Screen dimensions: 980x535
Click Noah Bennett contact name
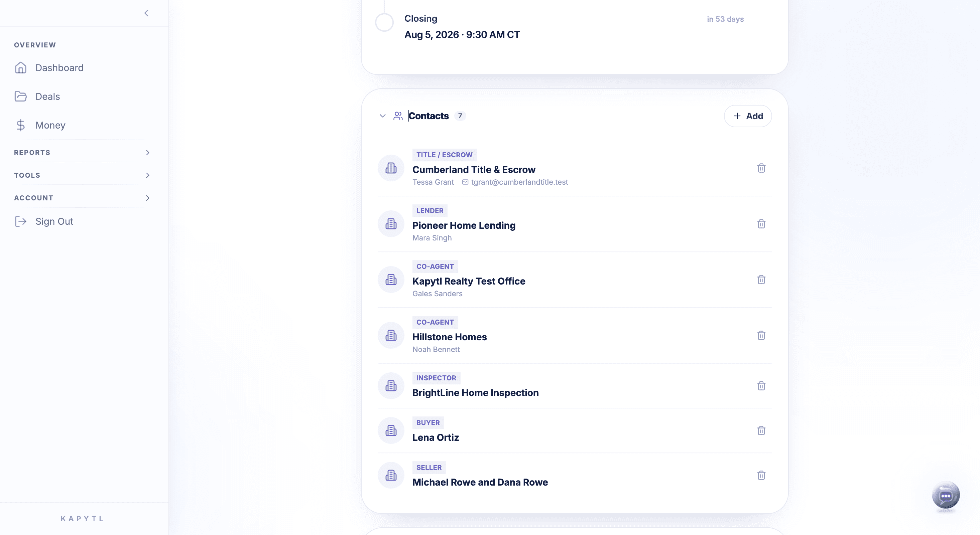pyautogui.click(x=436, y=349)
